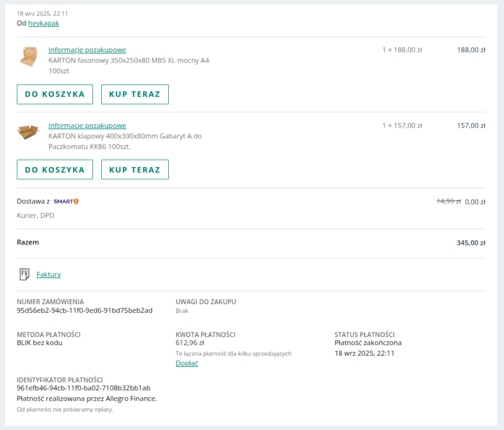This screenshot has width=504, height=430.
Task: Click the SMART delivery logo
Action: point(63,202)
